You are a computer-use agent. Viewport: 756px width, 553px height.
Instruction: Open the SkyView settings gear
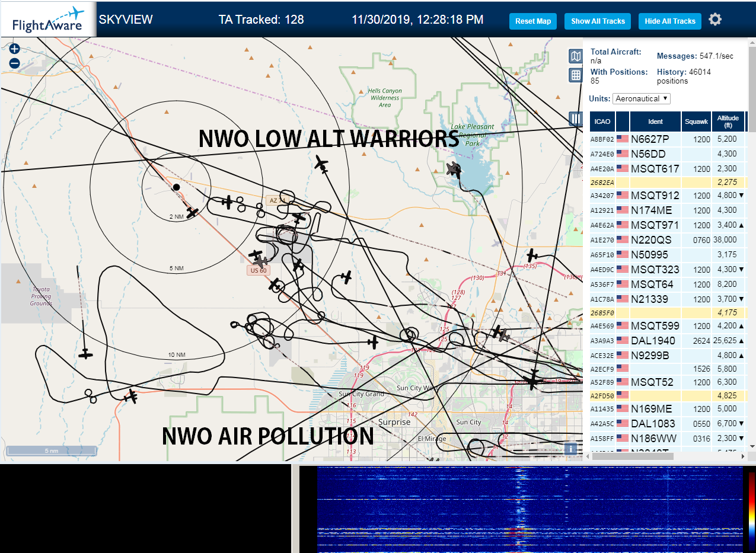[715, 20]
